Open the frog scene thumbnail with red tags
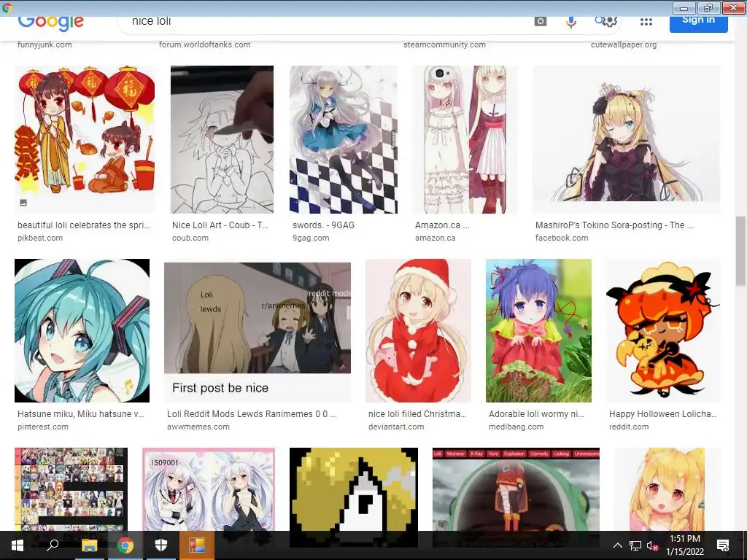Viewport: 747px width, 560px height. (x=516, y=489)
